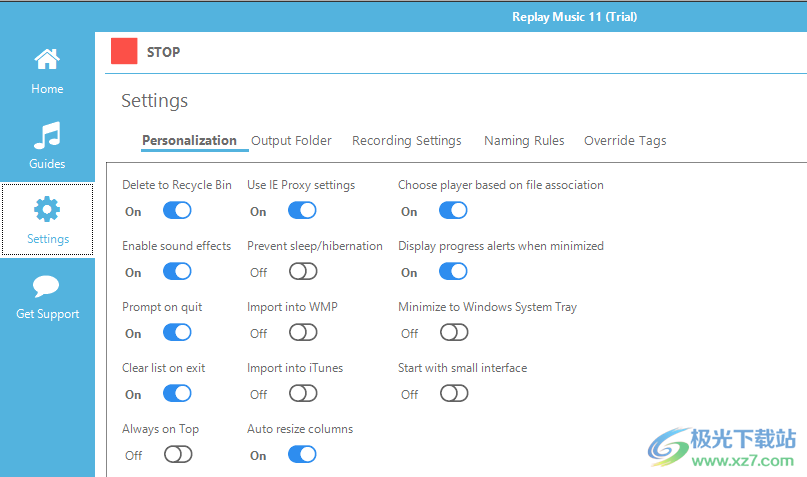
Task: Click the STOP button label
Action: pos(163,52)
